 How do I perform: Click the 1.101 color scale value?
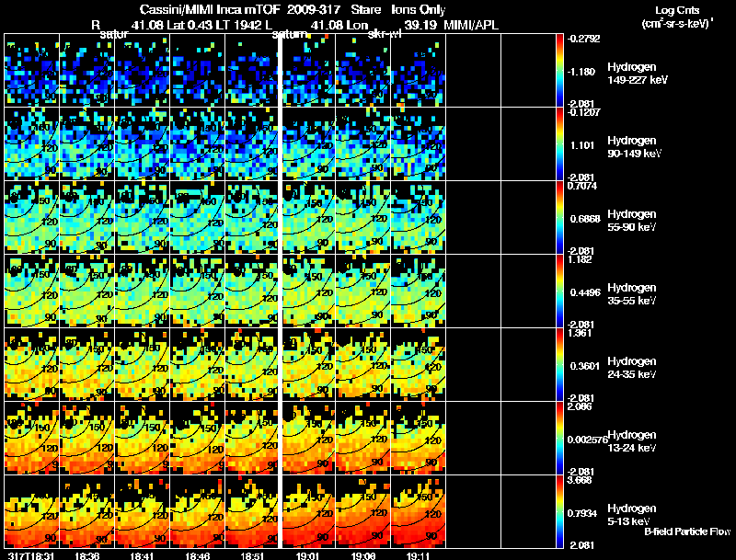(582, 145)
